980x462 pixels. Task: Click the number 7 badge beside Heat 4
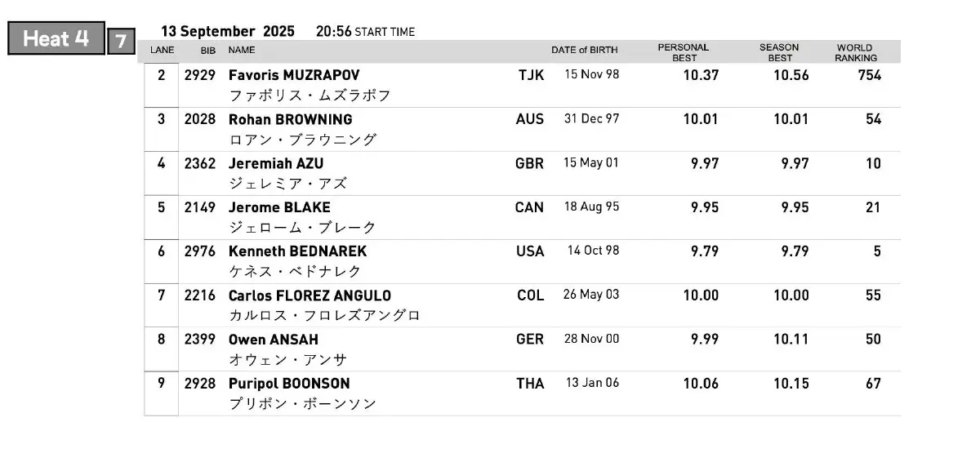[120, 40]
